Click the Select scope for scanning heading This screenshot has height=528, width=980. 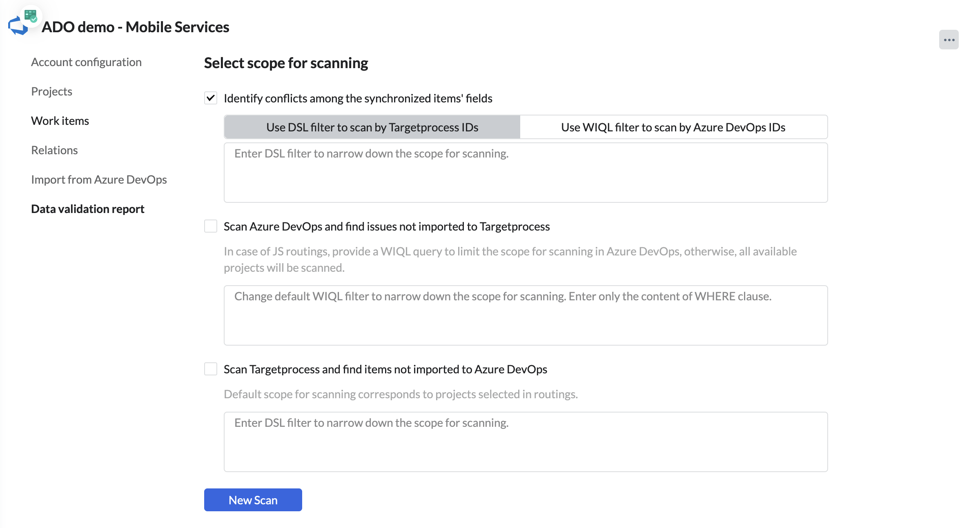pyautogui.click(x=286, y=63)
